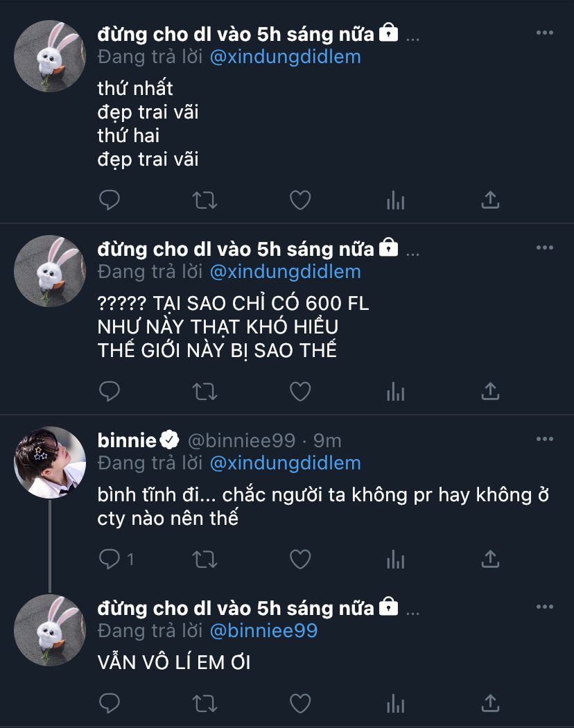Open @xindungdidlem link in first tweet

(285, 57)
